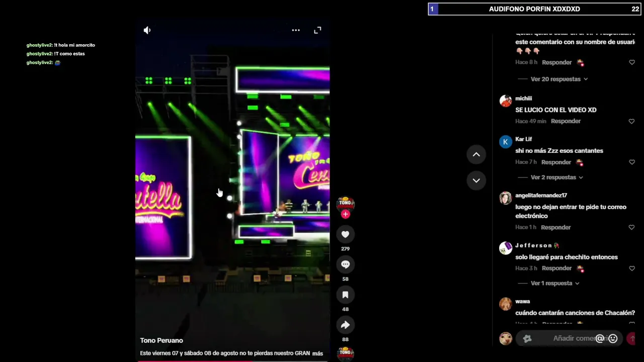Share the video with the arrow icon
Viewport: 644px width, 362px height.
pyautogui.click(x=345, y=325)
